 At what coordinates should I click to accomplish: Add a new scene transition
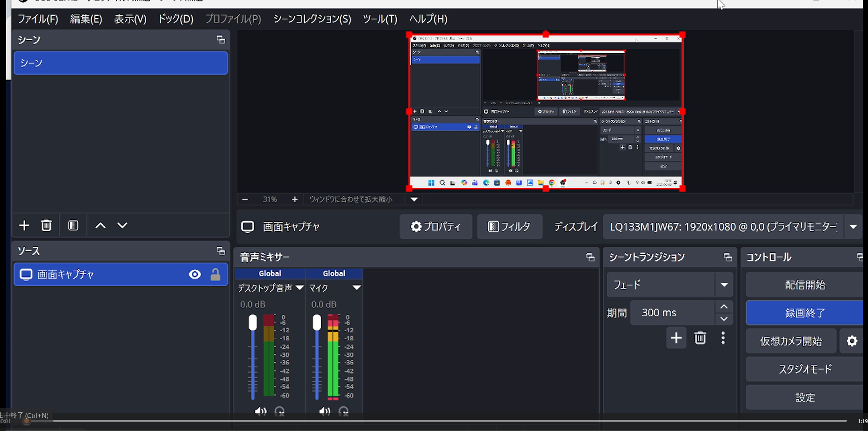pyautogui.click(x=676, y=338)
